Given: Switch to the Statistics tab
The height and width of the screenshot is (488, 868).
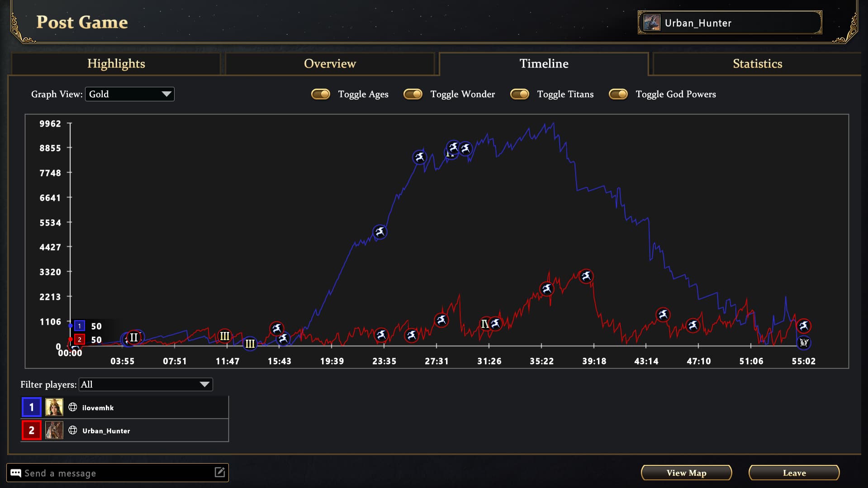Looking at the screenshot, I should point(757,64).
